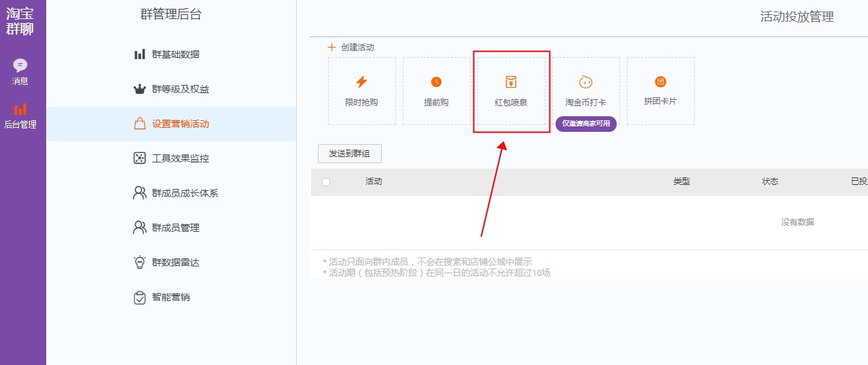Open the 消息 chat bubble icon
Viewport: 868px width, 365px height.
coord(20,65)
